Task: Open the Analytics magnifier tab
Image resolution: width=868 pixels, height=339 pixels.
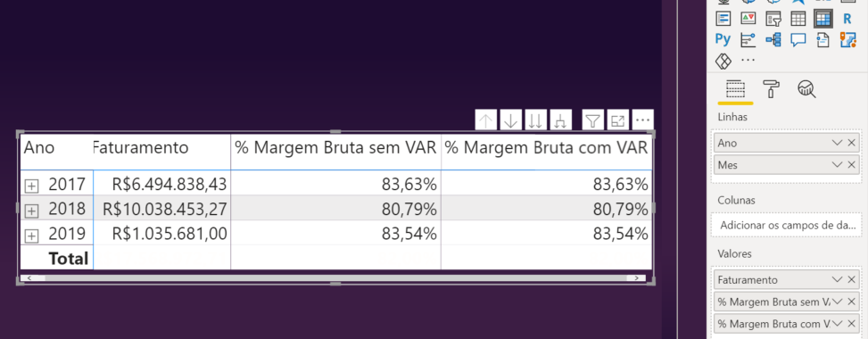Action: pyautogui.click(x=806, y=88)
